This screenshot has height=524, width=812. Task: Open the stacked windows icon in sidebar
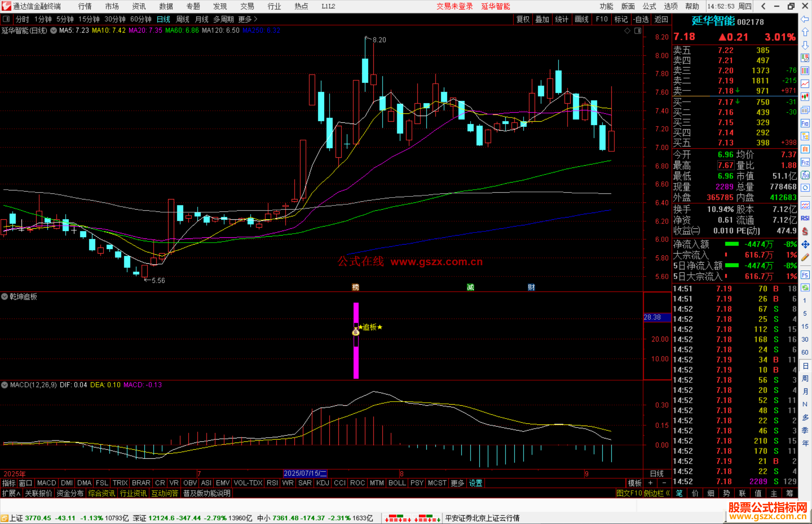805,110
